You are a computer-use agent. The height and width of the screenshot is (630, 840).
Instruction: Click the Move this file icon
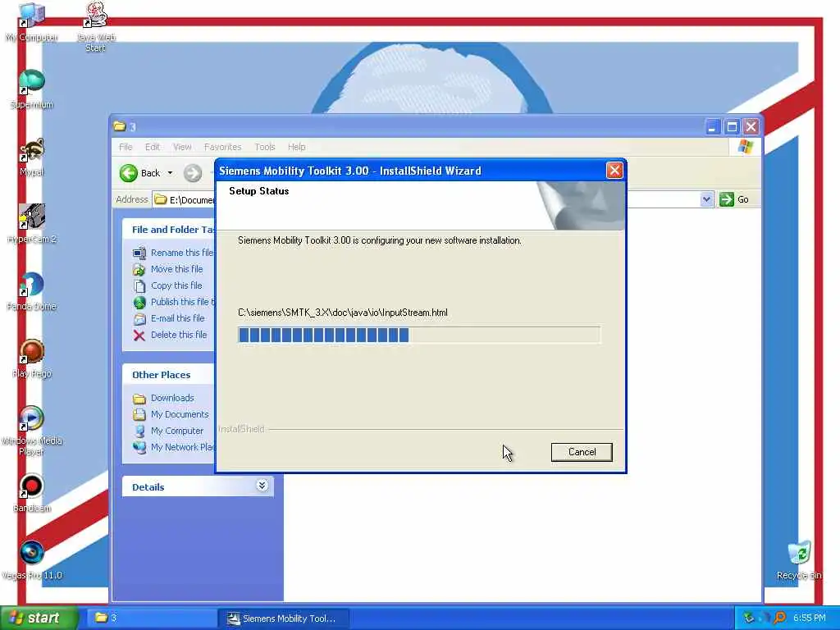(139, 269)
